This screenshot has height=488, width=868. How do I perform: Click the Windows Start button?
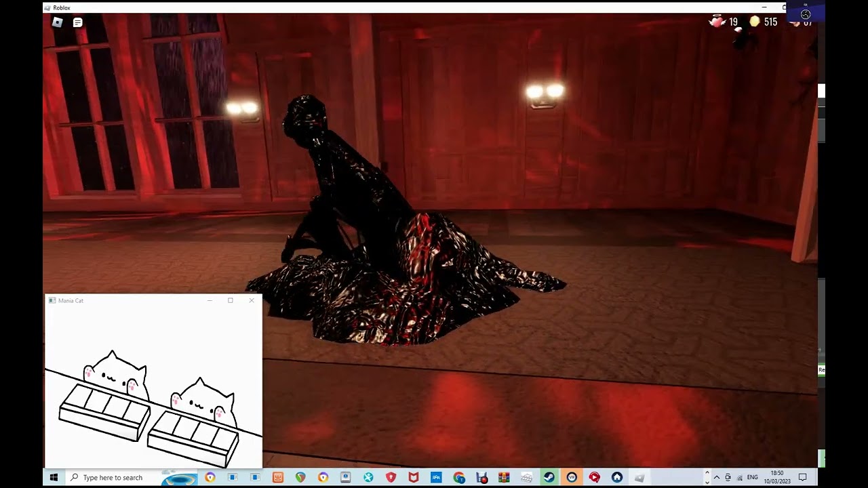pos(54,477)
